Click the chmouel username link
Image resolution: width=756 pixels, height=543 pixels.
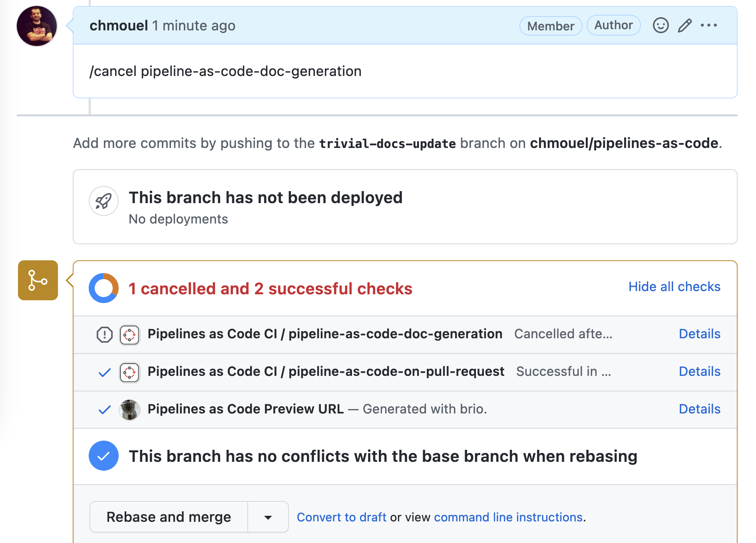(x=119, y=26)
